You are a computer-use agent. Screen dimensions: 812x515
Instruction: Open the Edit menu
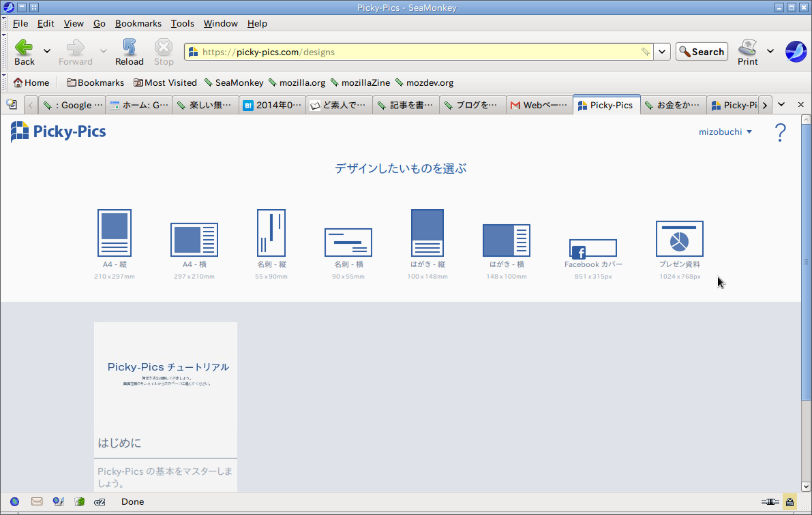point(46,23)
